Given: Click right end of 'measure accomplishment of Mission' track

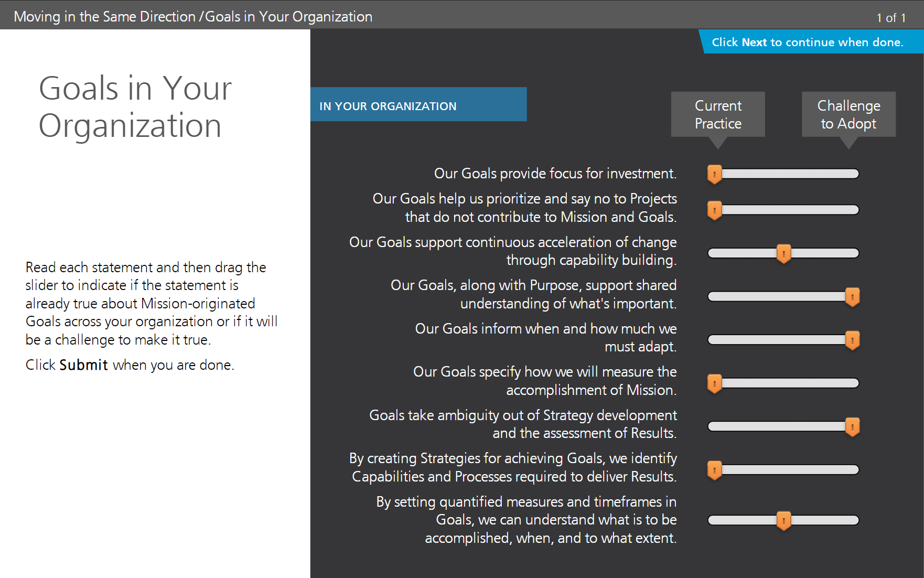Looking at the screenshot, I should point(854,383).
